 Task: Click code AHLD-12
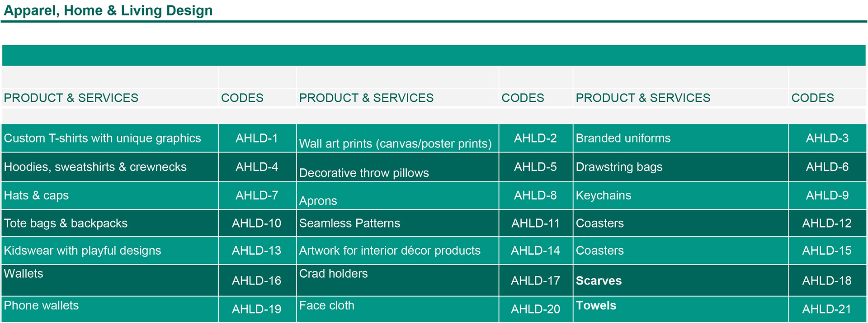pos(826,223)
